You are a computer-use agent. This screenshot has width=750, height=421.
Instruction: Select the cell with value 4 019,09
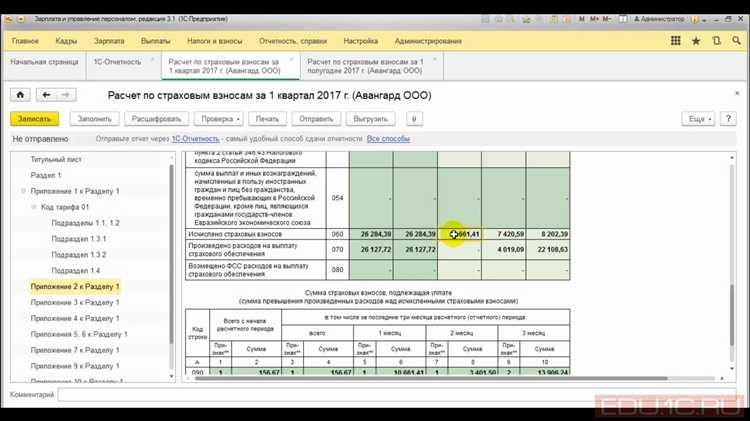point(504,250)
